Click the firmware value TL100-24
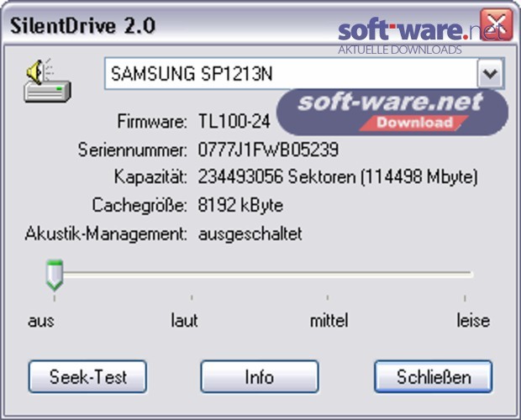 tap(234, 121)
